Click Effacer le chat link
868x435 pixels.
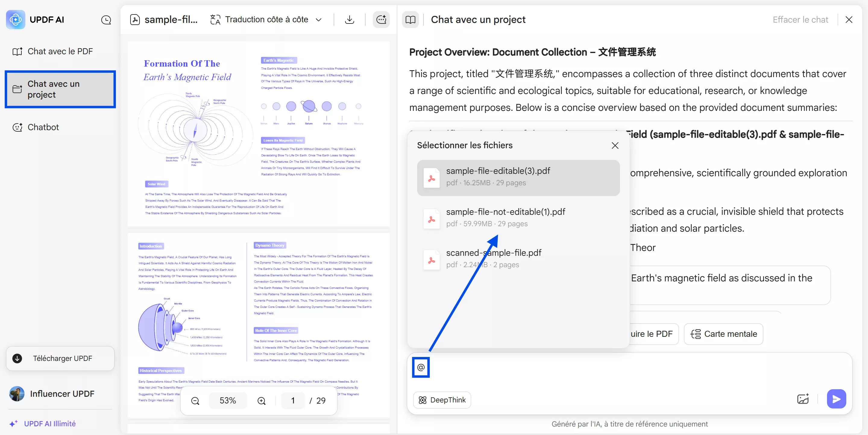800,20
